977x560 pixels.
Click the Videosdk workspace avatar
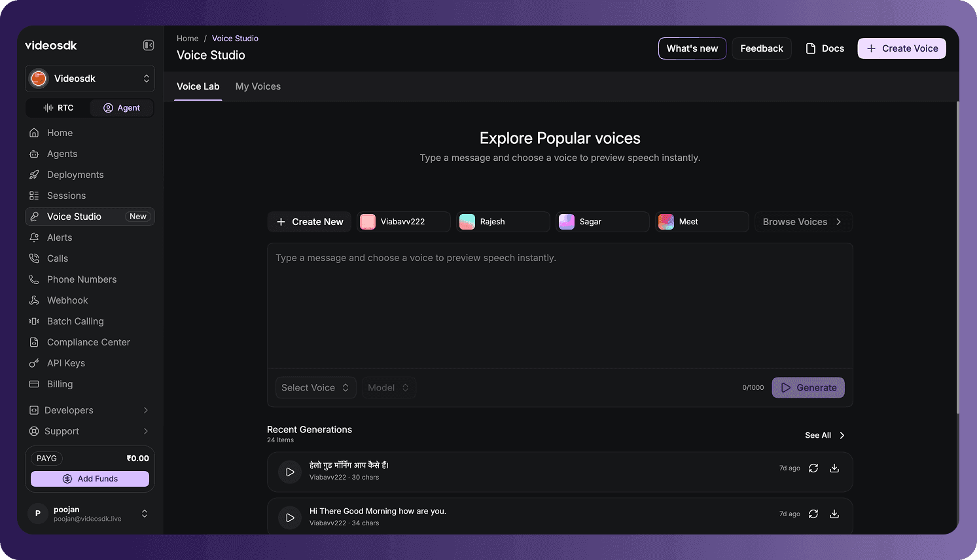tap(39, 79)
